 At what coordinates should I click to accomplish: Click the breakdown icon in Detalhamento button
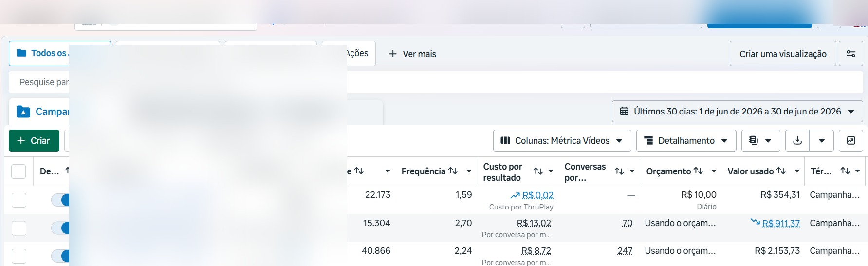648,141
